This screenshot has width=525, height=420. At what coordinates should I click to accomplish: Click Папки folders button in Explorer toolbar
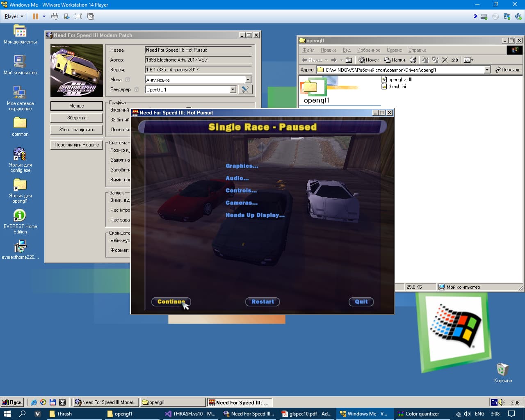tap(395, 60)
